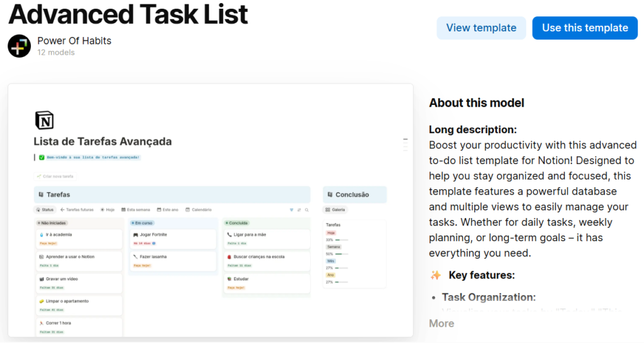Screen dimensions: 644x343
Task: Click the Use this template button
Action: 585,28
